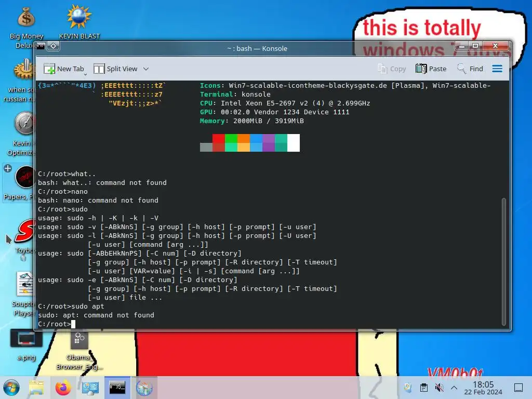This screenshot has height=399, width=532.
Task: Toggle the diamond pin icon in title bar
Action: pyautogui.click(x=54, y=46)
